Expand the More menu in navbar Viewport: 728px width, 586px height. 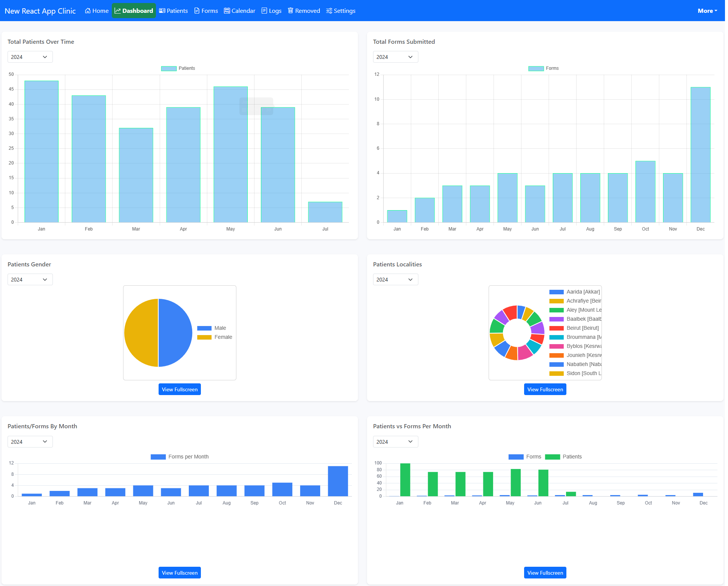click(707, 11)
